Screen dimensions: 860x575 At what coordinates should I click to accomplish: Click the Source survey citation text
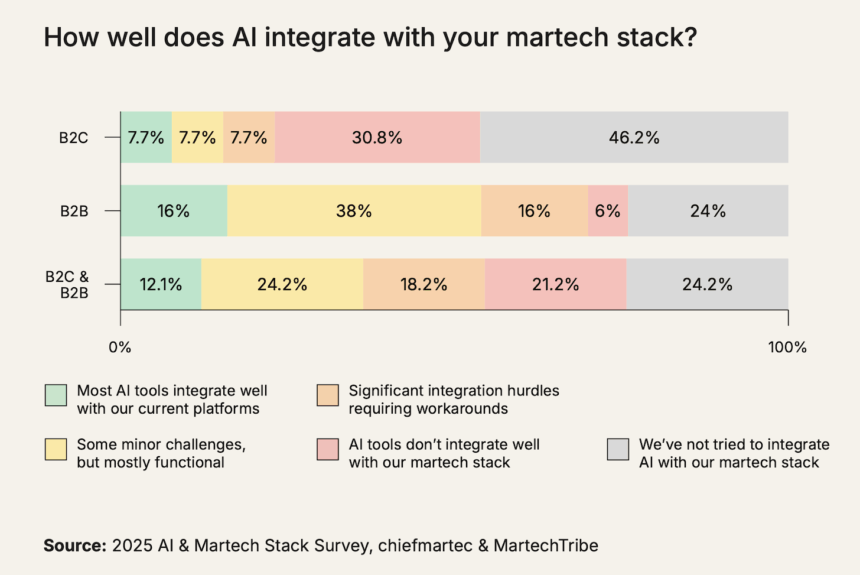point(321,545)
